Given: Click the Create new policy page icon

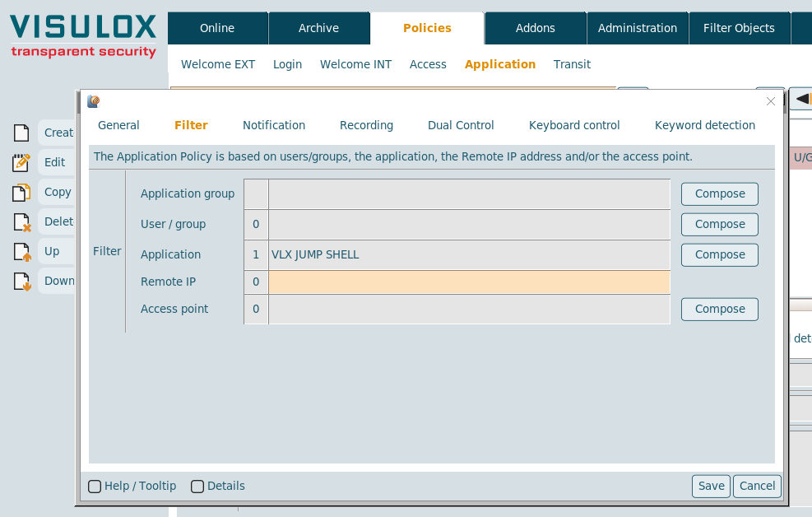Looking at the screenshot, I should [21, 133].
